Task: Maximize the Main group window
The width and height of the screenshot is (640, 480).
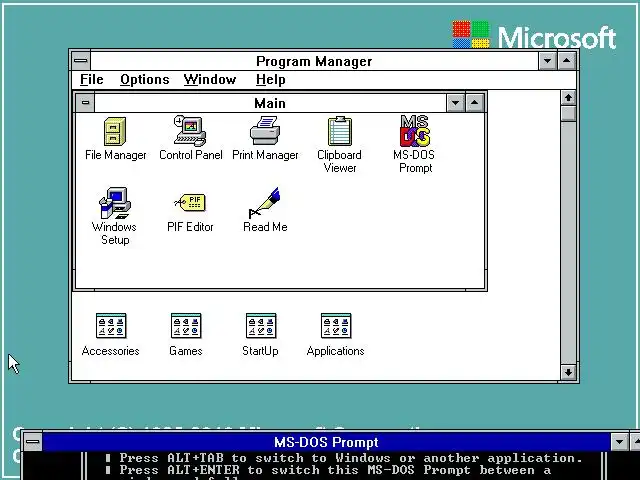Action: click(474, 102)
